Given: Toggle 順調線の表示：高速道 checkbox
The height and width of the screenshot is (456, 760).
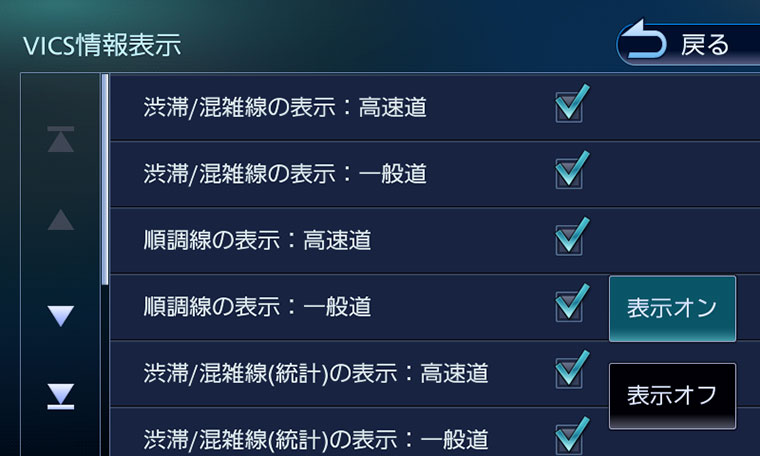Looking at the screenshot, I should 571,236.
